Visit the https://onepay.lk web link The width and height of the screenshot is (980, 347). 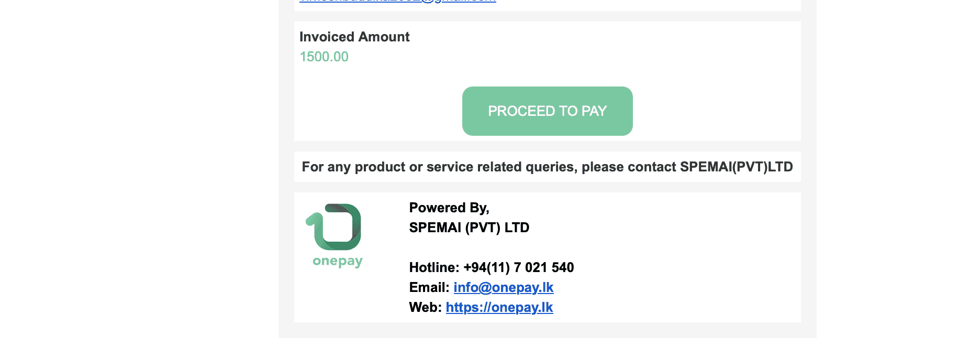tap(499, 307)
